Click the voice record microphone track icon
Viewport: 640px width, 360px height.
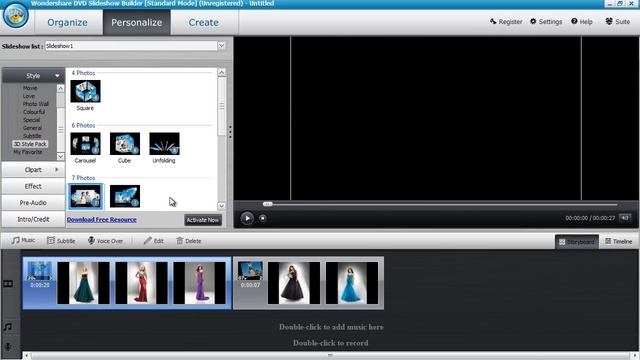[8, 347]
